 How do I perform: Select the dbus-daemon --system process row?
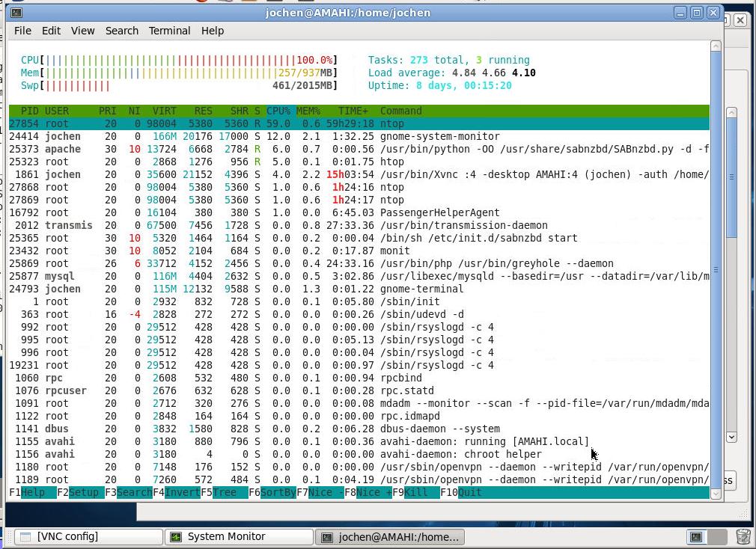pos(359,429)
